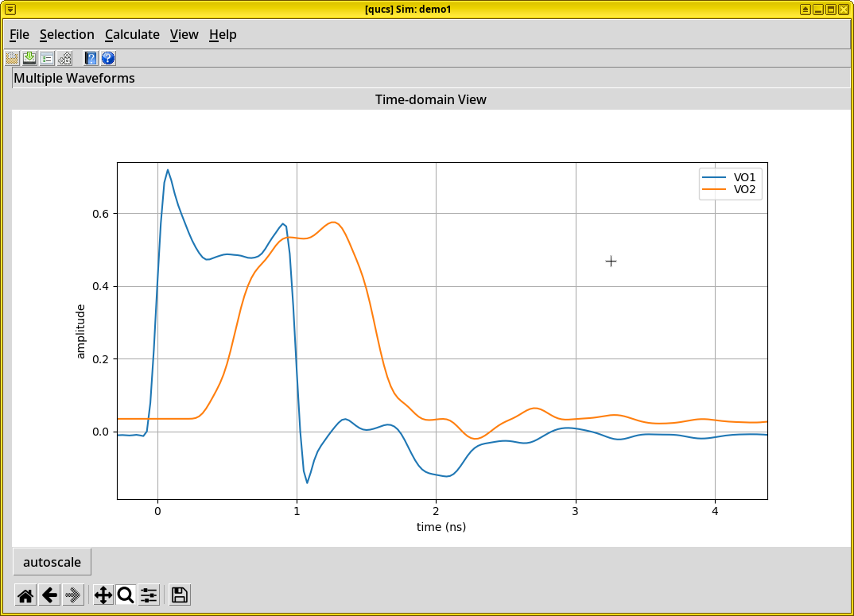Screen dimensions: 854x616
Task: Open the Configure subplots sliders icon
Action: (149, 595)
